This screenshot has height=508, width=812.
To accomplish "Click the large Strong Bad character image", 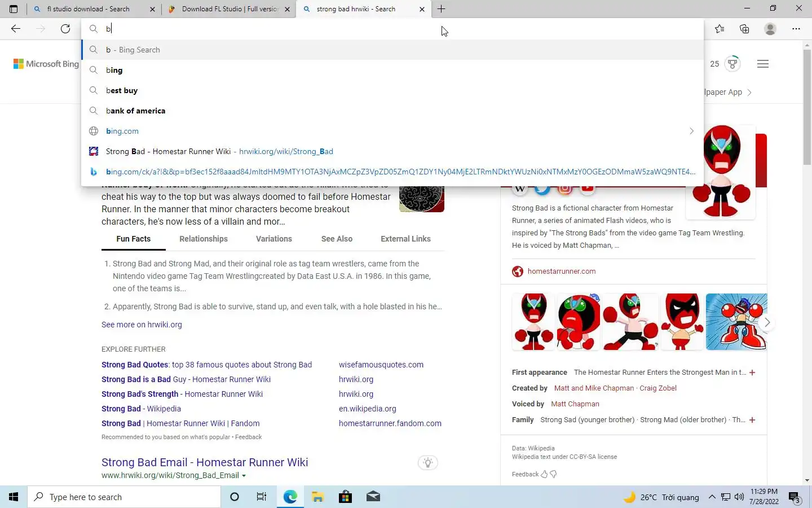I will [x=721, y=172].
